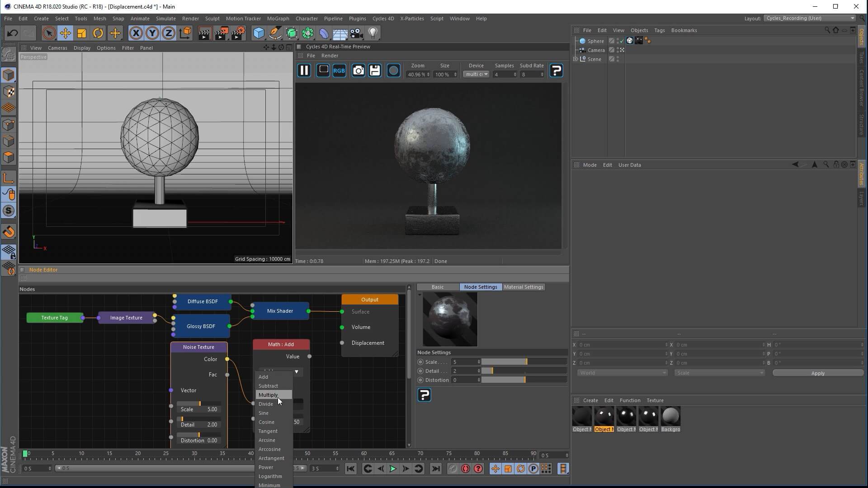Toggle the X axis lock
This screenshot has height=488, width=868.
(136, 33)
